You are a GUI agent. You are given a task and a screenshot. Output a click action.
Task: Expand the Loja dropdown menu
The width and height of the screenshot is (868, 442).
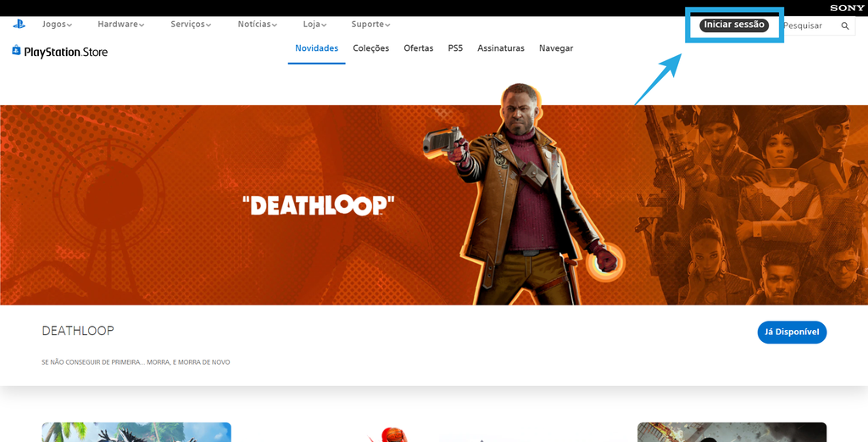click(x=314, y=25)
